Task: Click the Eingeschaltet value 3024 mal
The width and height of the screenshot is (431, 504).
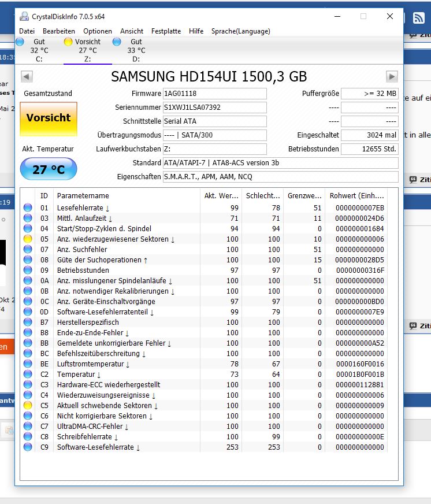Action: (x=370, y=135)
